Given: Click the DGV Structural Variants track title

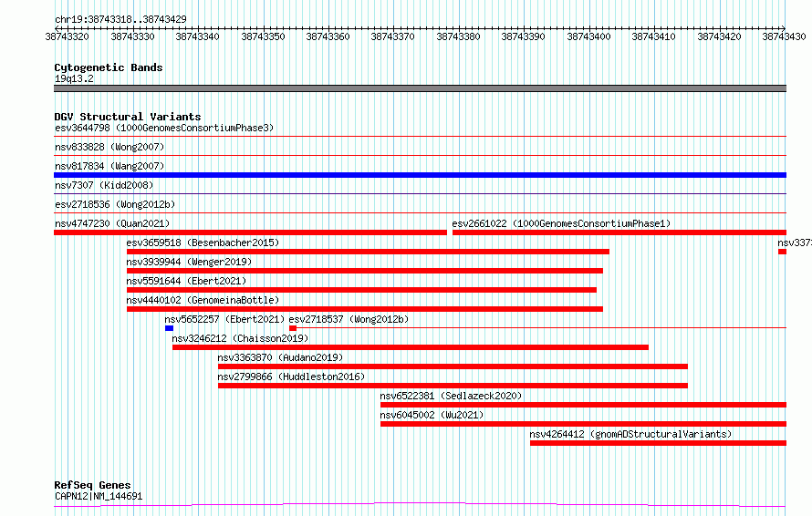Looking at the screenshot, I should [x=128, y=117].
